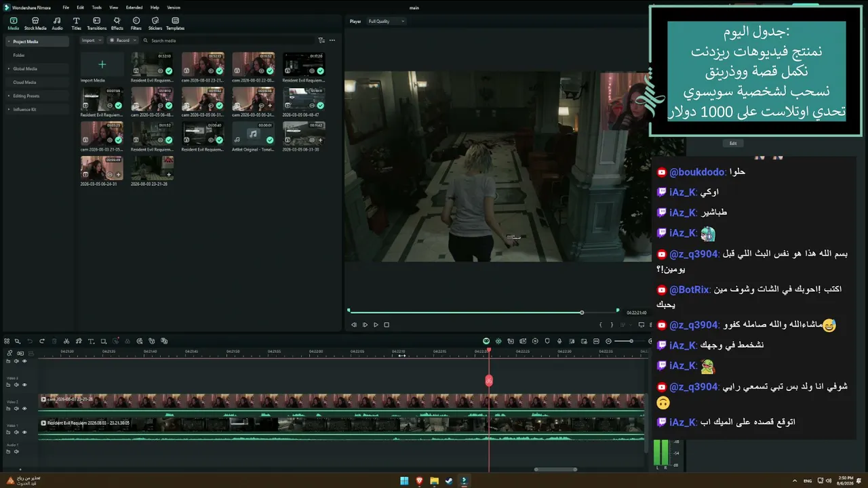Viewport: 868px width, 488px height.
Task: Open File Explorer from the taskbar
Action: 434,481
